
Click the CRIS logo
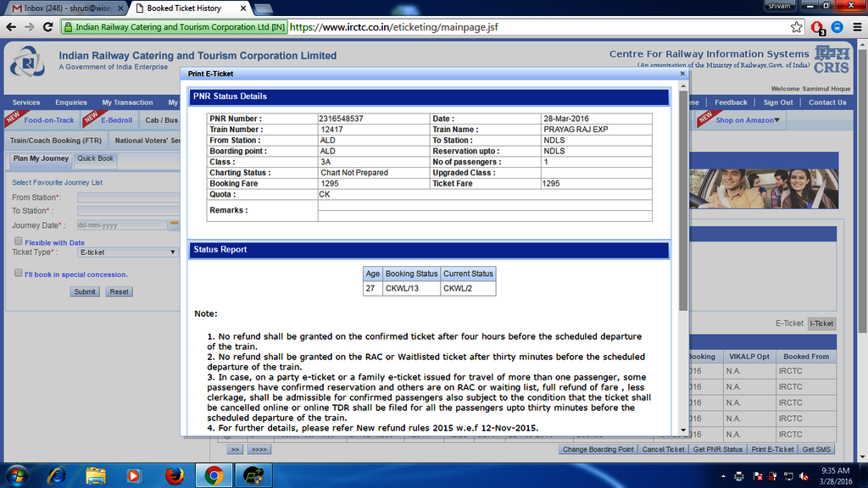pyautogui.click(x=832, y=60)
